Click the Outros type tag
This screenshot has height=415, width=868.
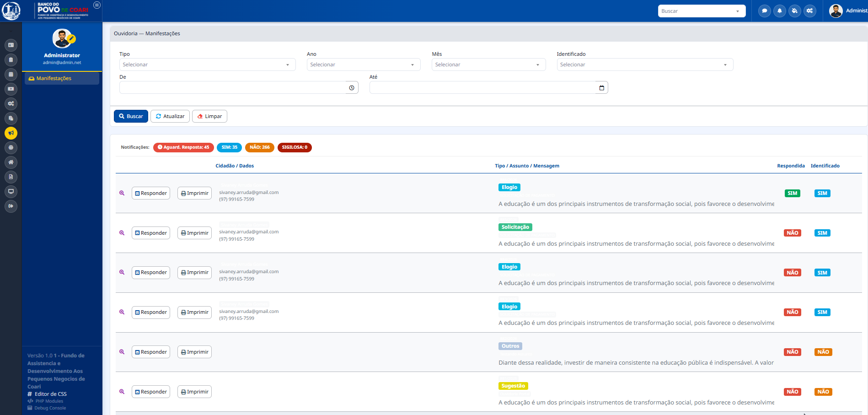tap(510, 346)
